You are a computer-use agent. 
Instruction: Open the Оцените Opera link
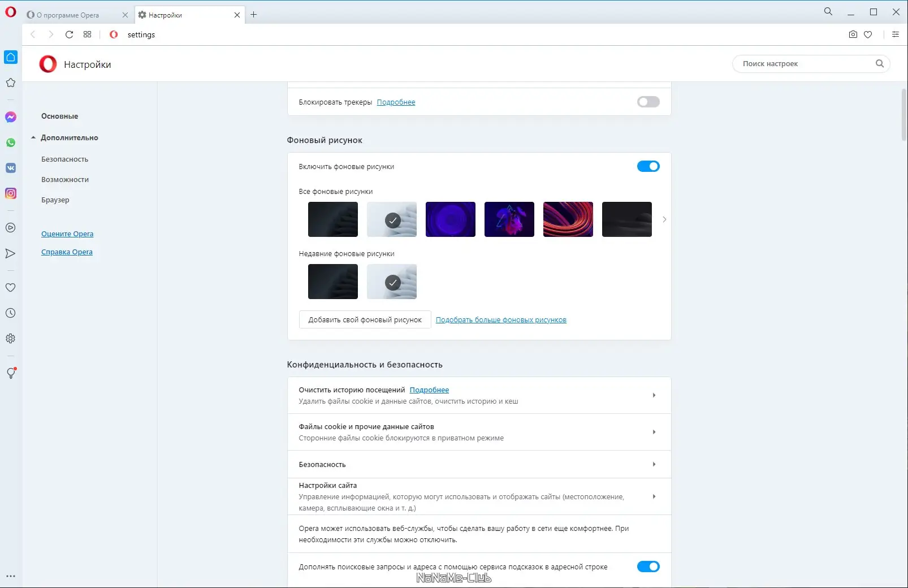pos(67,234)
